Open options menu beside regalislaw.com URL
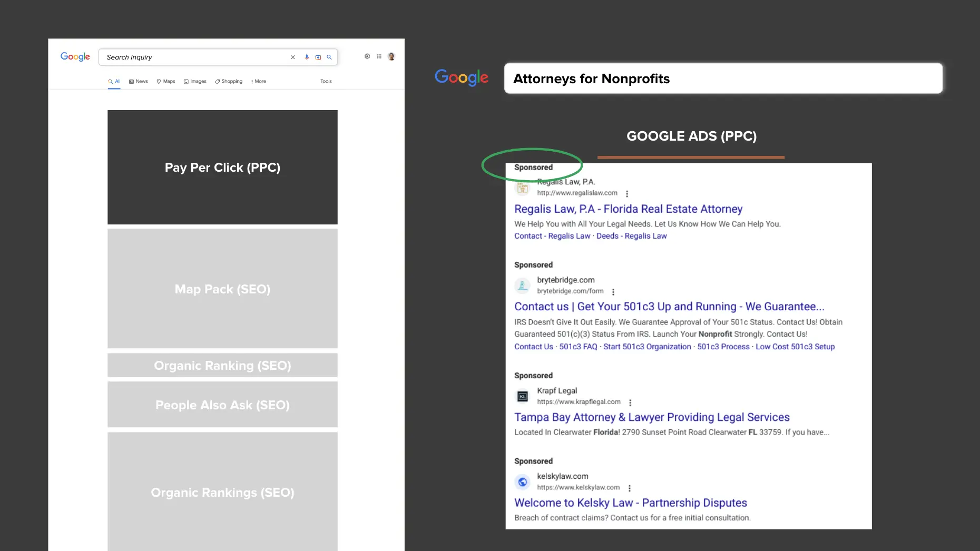 pyautogui.click(x=627, y=194)
